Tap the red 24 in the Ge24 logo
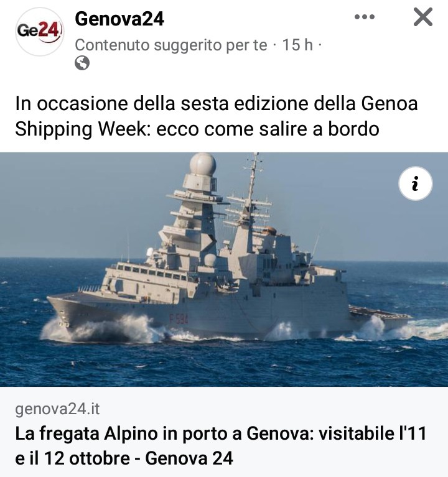 point(49,30)
